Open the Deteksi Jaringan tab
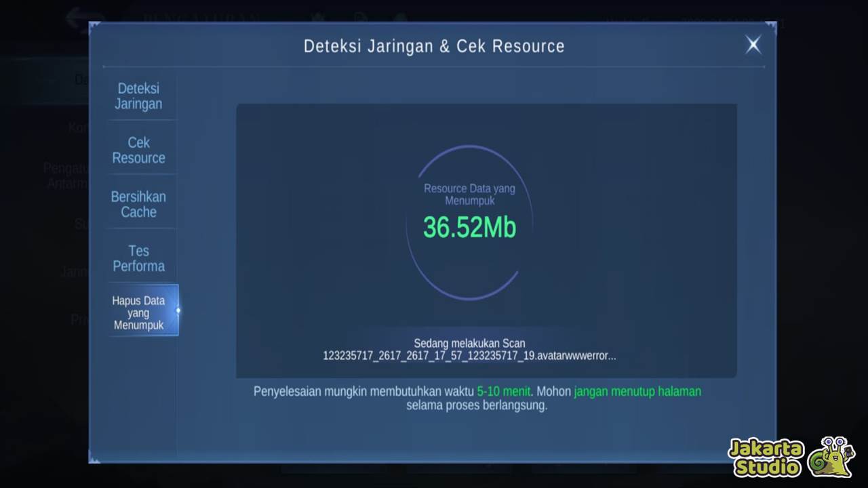This screenshot has width=868, height=488. coord(138,96)
